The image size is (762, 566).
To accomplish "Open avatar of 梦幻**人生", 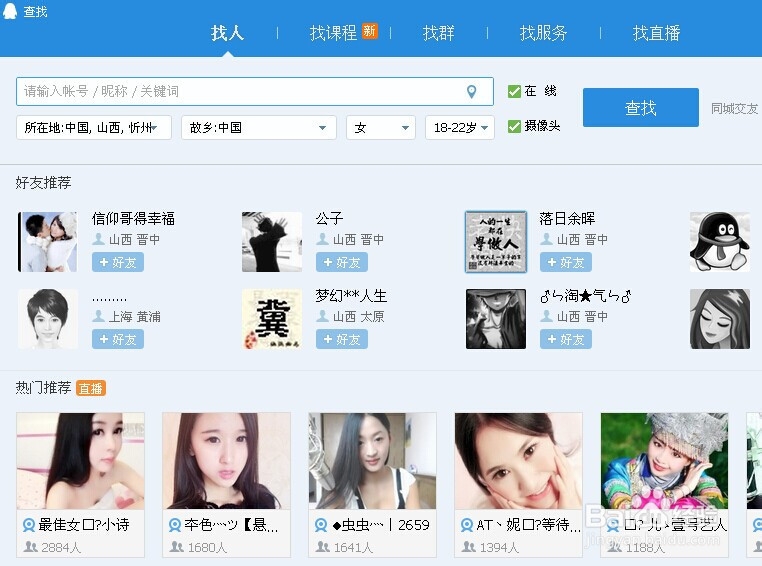I will coord(272,319).
